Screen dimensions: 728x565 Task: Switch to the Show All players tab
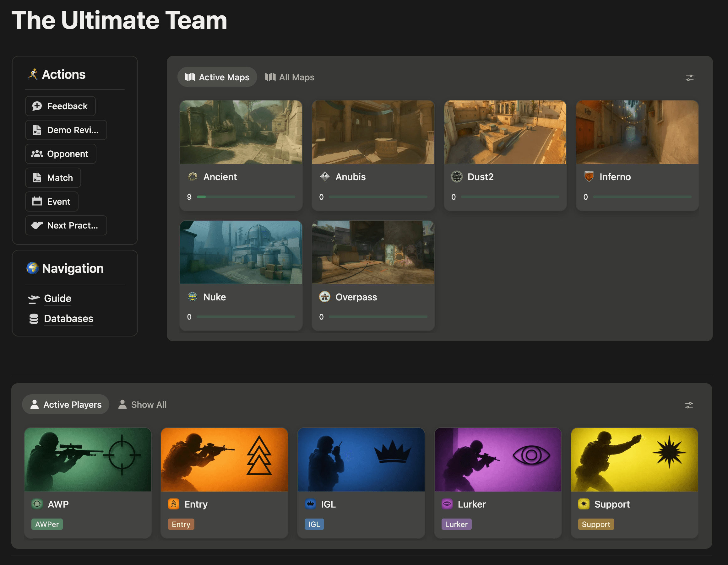(142, 404)
